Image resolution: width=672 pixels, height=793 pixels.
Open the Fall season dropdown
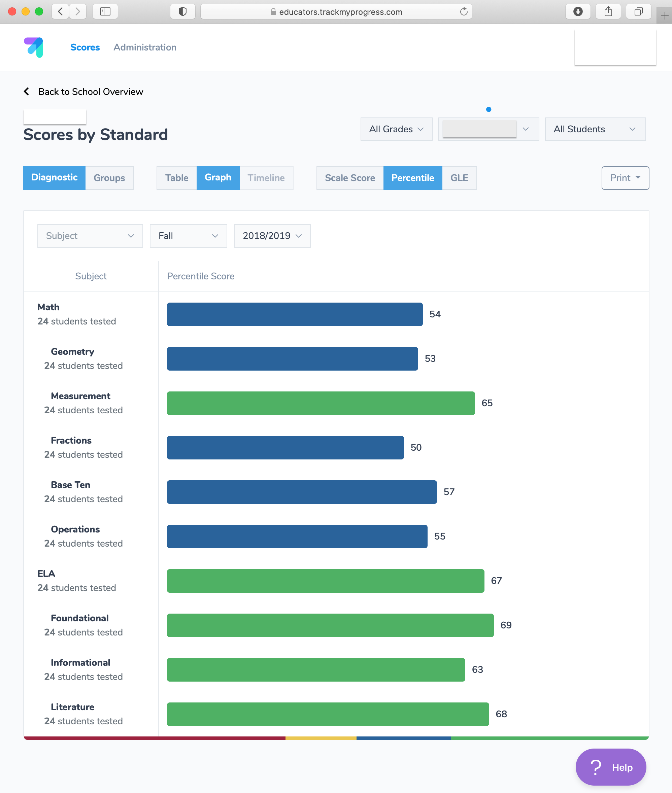click(x=188, y=236)
